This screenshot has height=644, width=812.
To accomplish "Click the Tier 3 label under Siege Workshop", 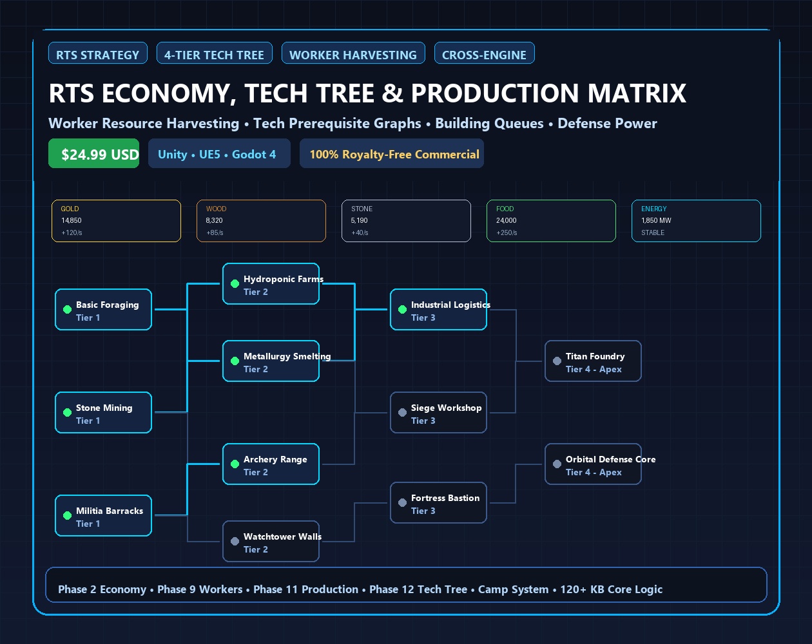I will tap(423, 421).
